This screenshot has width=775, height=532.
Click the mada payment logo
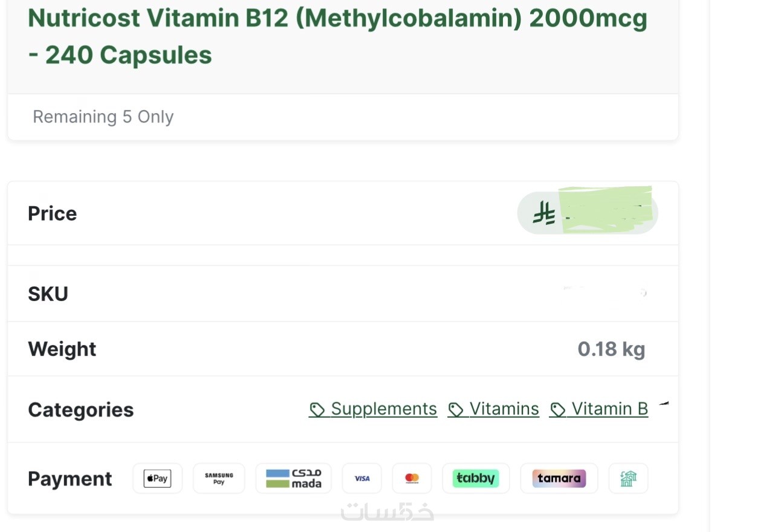(x=294, y=479)
